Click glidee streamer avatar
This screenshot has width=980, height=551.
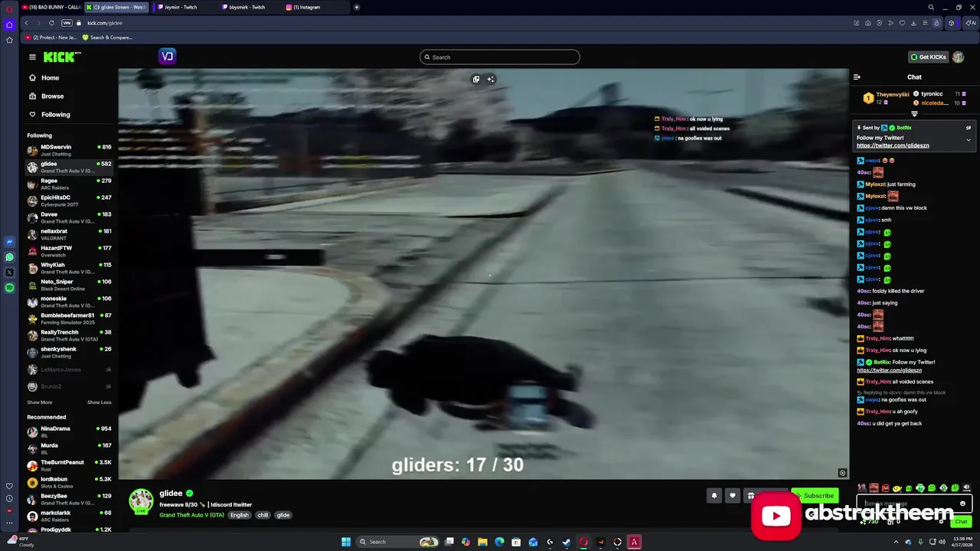[141, 501]
